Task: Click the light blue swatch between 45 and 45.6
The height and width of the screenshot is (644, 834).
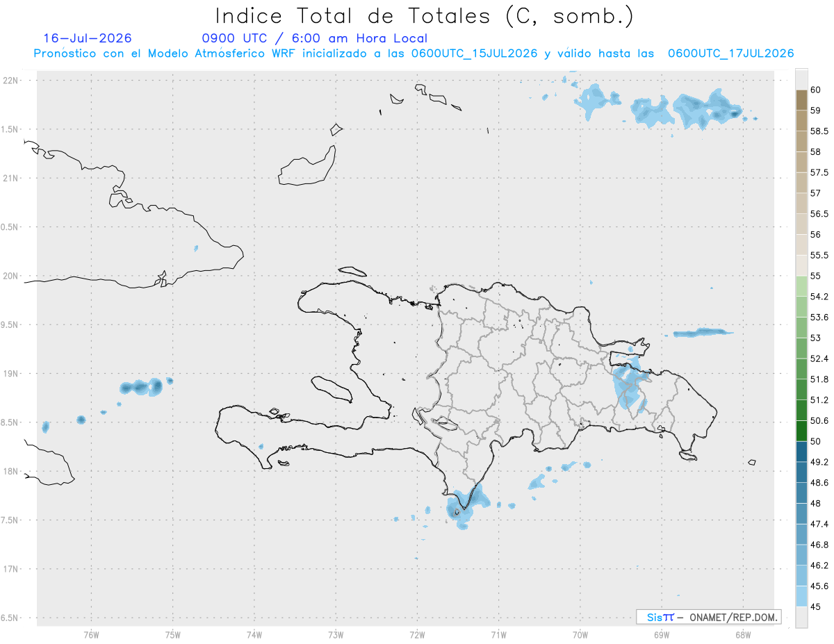Action: coord(801,596)
